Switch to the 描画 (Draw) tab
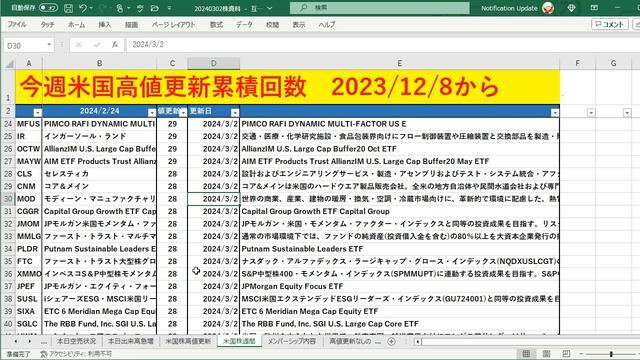 pos(131,24)
